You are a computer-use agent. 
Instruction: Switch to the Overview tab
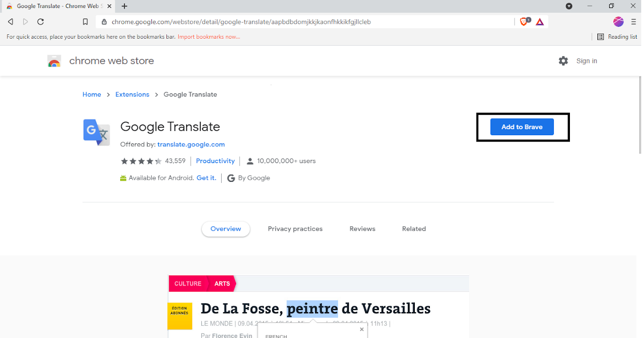click(x=225, y=229)
